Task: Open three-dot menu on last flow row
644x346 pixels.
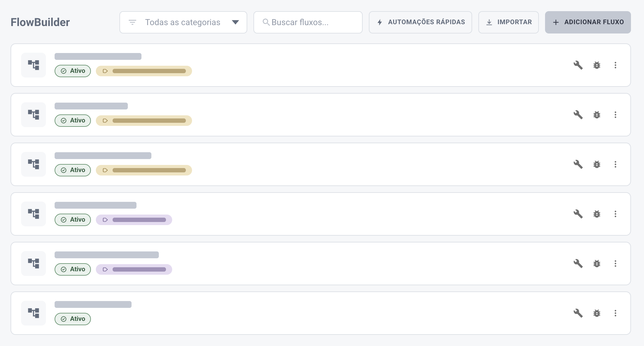Action: [x=615, y=313]
